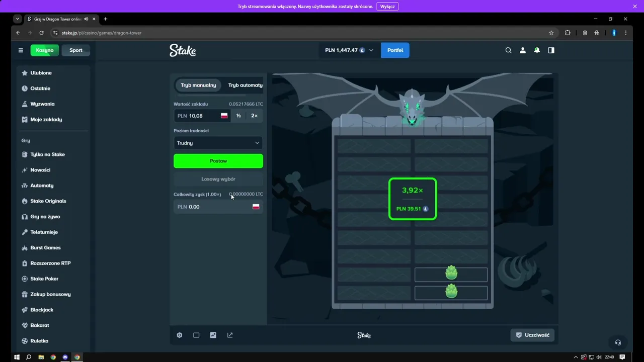The height and width of the screenshot is (362, 644).
Task: Open browser extensions puzzle icon
Action: 568,33
